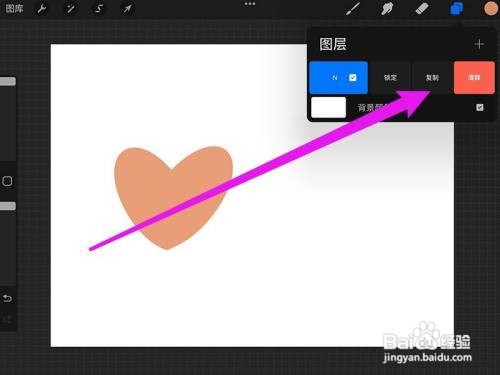Open the Actions wrench menu

[42, 8]
